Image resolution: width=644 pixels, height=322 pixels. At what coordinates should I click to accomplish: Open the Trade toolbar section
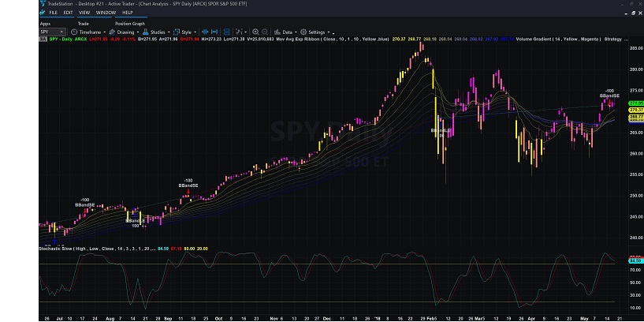(x=84, y=24)
